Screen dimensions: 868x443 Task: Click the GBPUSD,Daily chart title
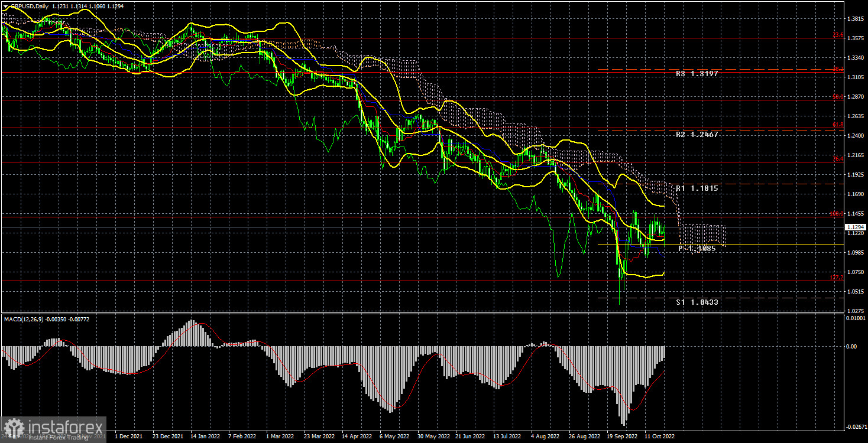[x=28, y=5]
